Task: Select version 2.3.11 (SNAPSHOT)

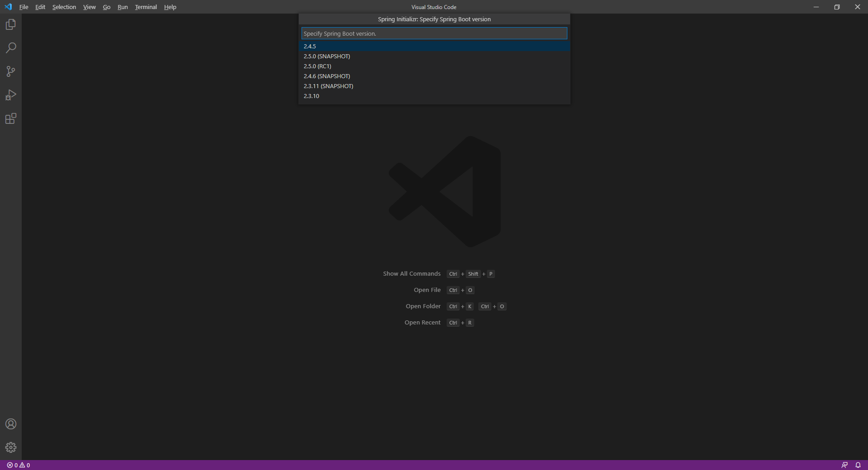Action: tap(434, 86)
